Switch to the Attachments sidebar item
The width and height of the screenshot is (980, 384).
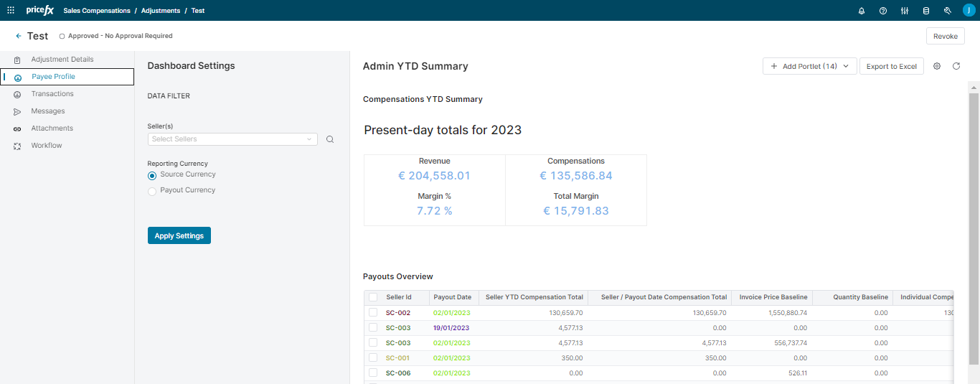pyautogui.click(x=52, y=128)
